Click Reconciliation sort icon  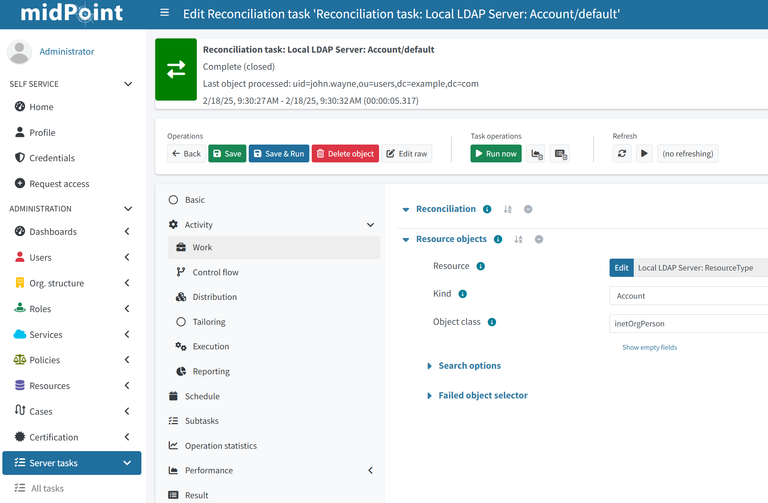pyautogui.click(x=507, y=209)
